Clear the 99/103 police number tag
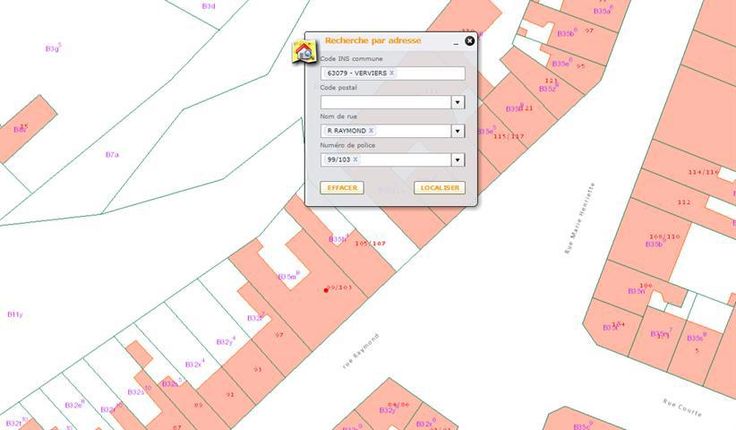Viewport: 736px width, 430px height. 357,160
